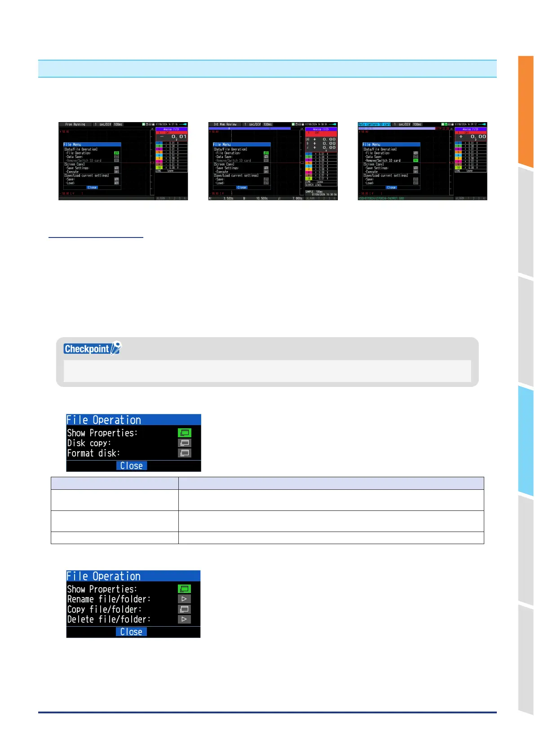The width and height of the screenshot is (535, 756).
Task: Click the Delete file/folder arrow icon
Action: (184, 619)
